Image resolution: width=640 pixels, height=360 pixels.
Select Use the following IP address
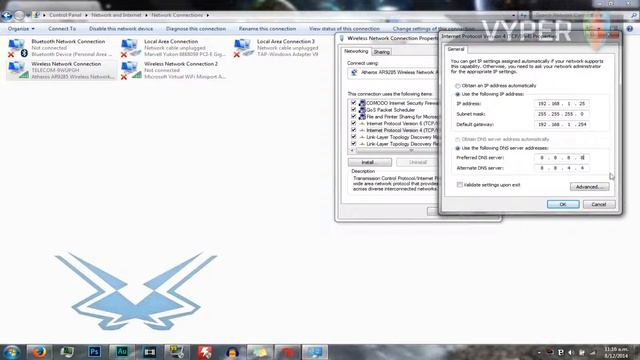pos(458,94)
